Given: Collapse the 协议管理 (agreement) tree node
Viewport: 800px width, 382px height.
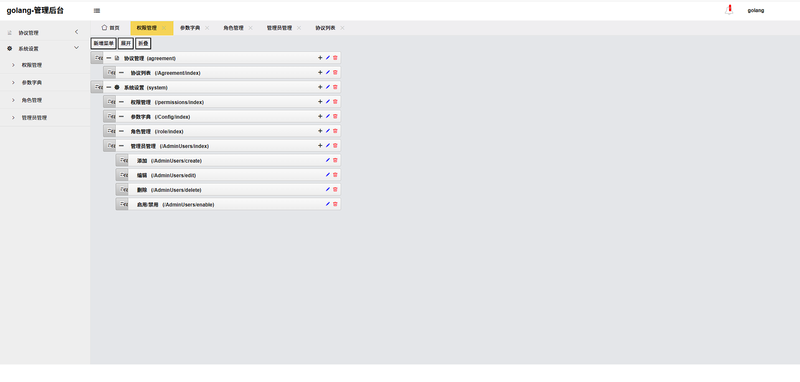Looking at the screenshot, I should [x=109, y=58].
